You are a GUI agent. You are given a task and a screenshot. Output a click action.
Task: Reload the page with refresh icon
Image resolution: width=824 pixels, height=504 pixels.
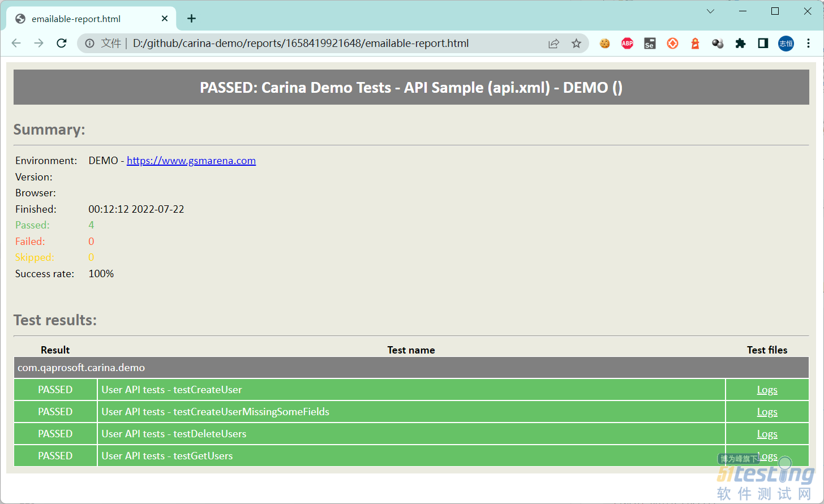tap(62, 43)
